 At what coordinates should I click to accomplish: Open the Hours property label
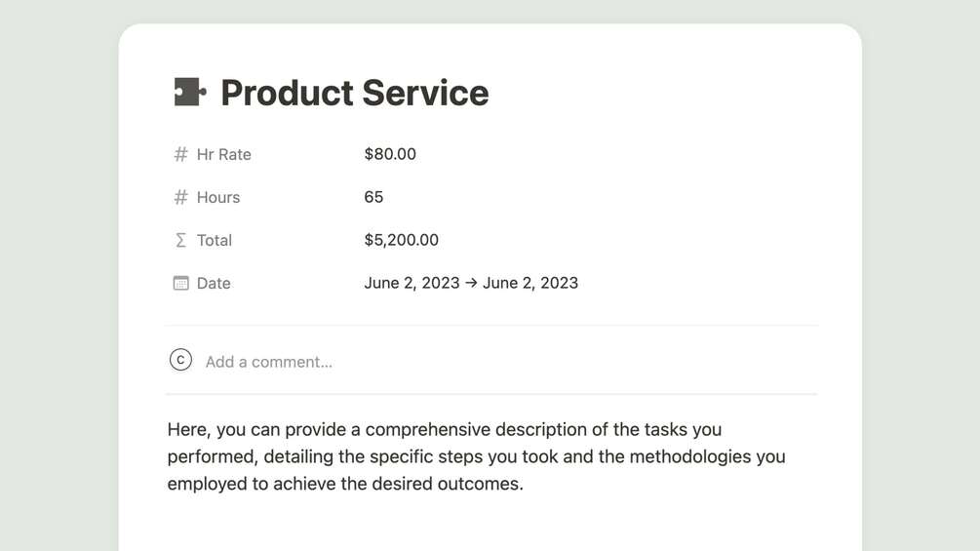[x=217, y=197]
